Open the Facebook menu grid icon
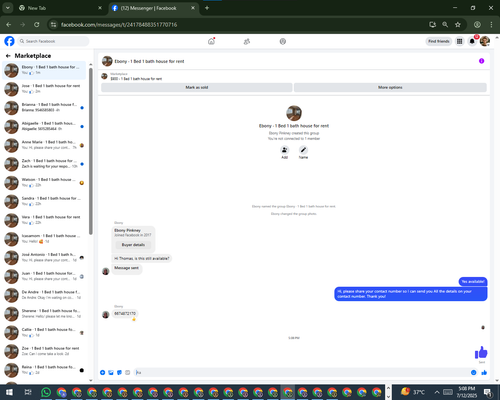This screenshot has height=400, width=500. pyautogui.click(x=459, y=41)
